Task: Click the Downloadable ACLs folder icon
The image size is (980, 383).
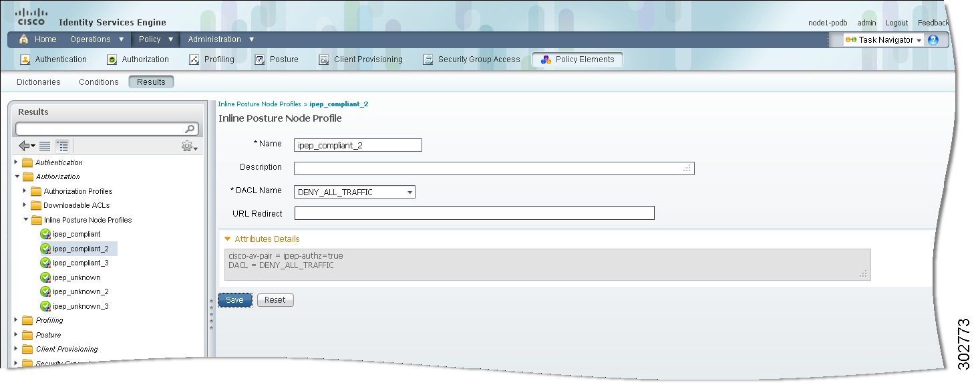Action: [x=36, y=205]
